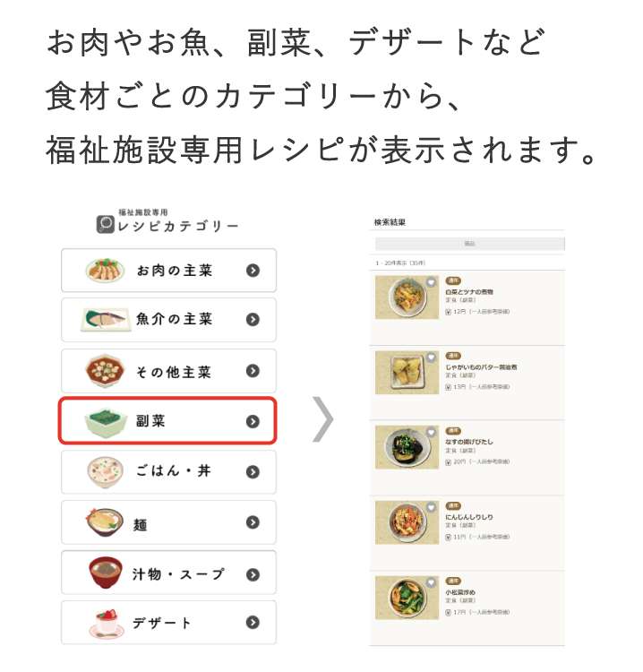Open the お肉の主菜 category arrow
The height and width of the screenshot is (672, 643).
pyautogui.click(x=253, y=271)
